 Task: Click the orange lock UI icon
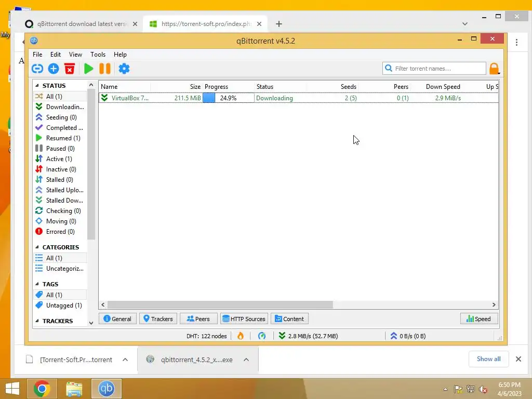click(494, 69)
